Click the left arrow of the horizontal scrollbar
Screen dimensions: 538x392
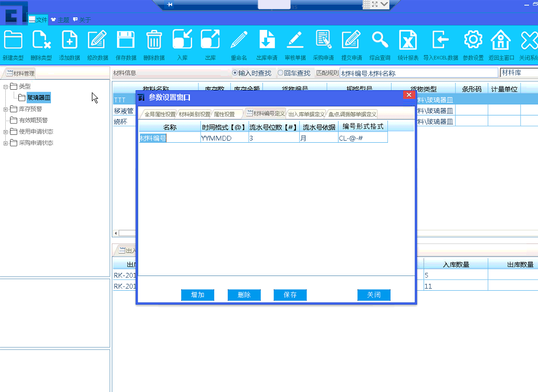[115, 233]
